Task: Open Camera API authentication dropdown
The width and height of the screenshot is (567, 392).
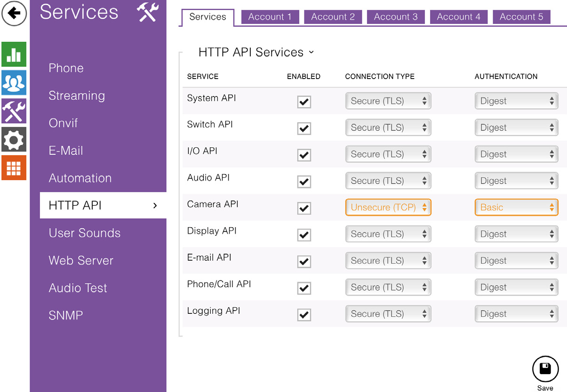Action: (516, 208)
